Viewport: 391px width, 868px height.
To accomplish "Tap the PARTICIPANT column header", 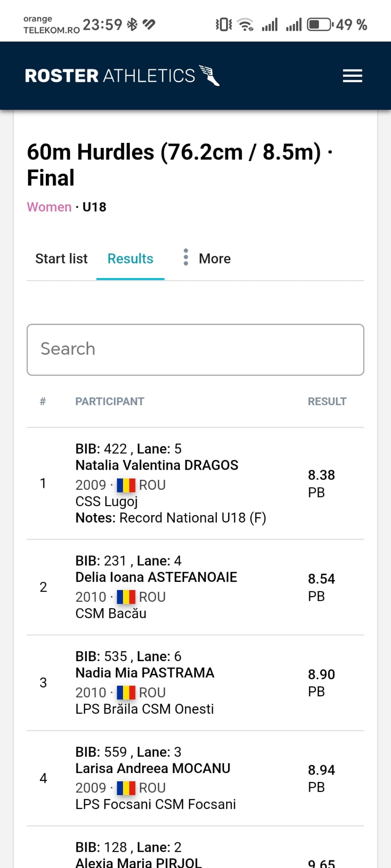I will 110,401.
